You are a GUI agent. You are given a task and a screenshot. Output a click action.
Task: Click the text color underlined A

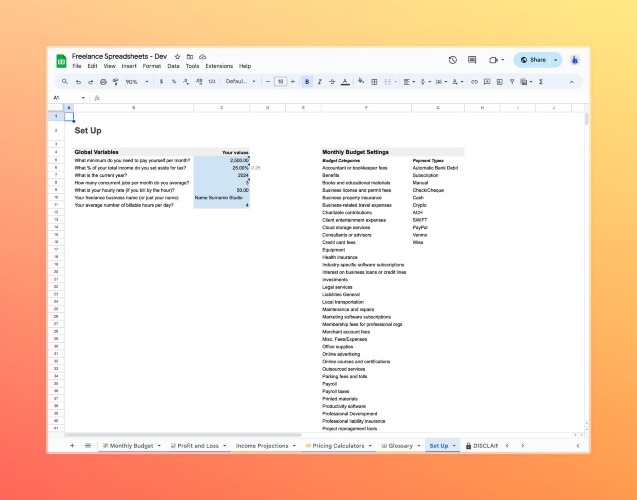click(x=345, y=82)
